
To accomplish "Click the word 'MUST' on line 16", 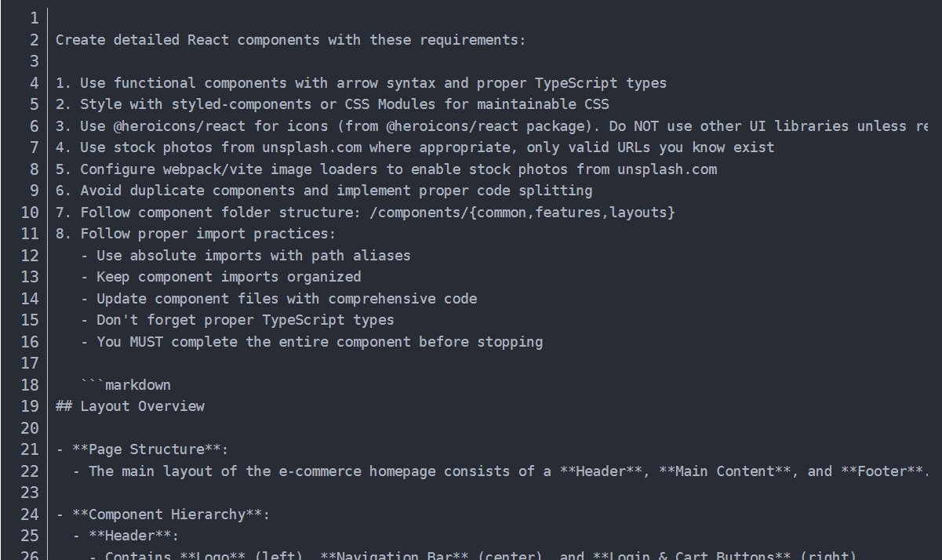I will tap(146, 342).
